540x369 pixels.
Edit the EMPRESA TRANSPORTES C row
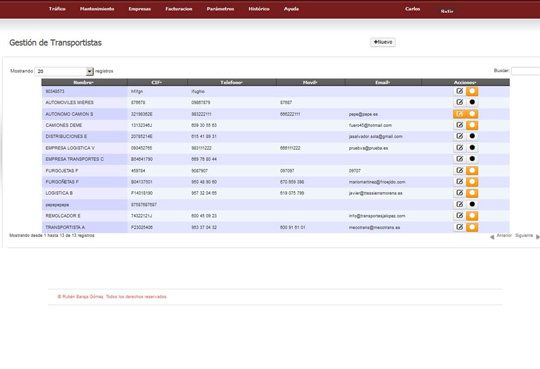coord(459,159)
